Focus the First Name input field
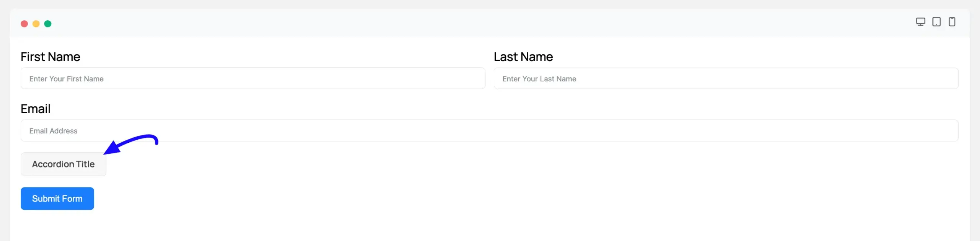Viewport: 980px width, 241px height. [253, 78]
